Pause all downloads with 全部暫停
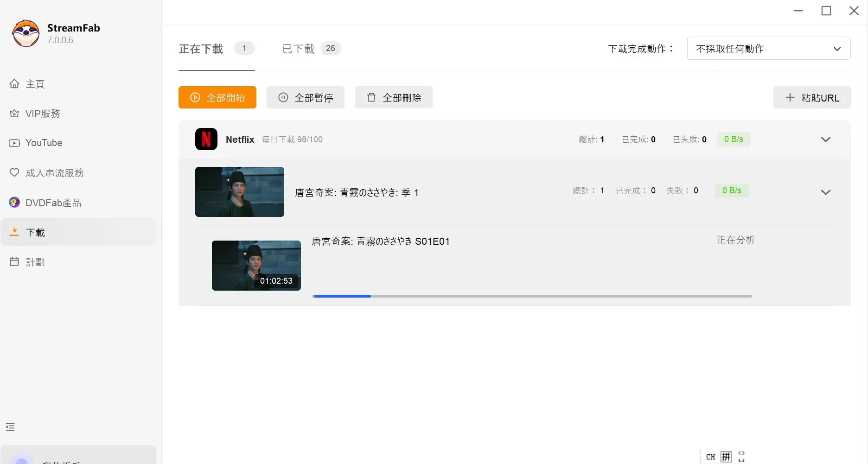The image size is (868, 464). point(306,97)
